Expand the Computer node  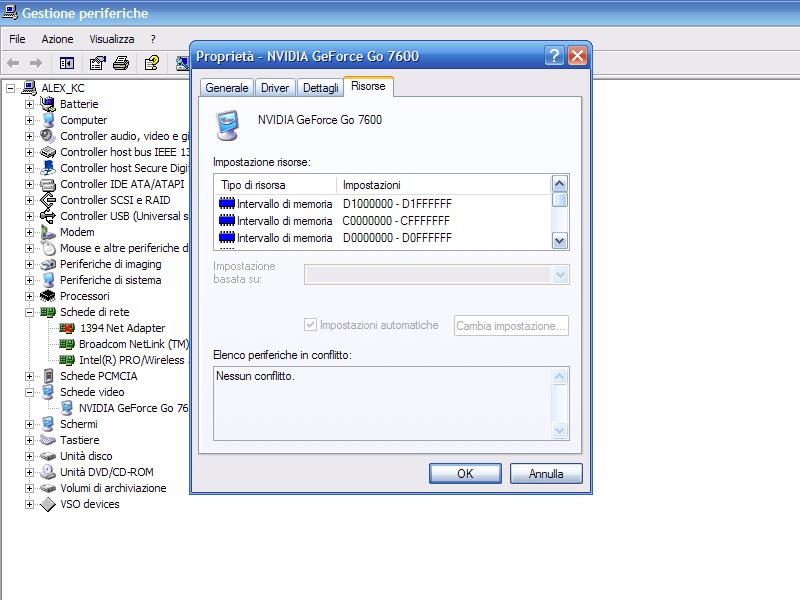[x=30, y=120]
